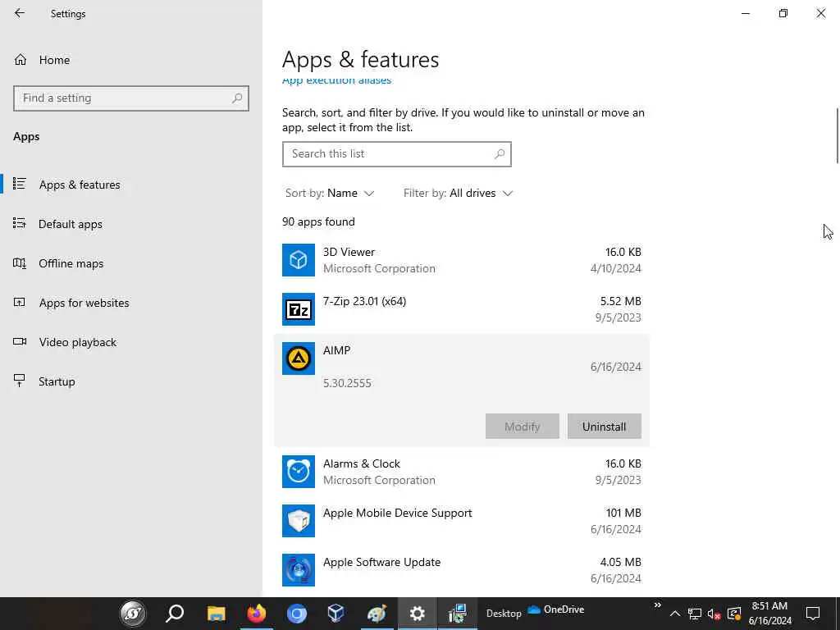Click the OneDrive cloud icon in the taskbar
This screenshot has width=840, height=630.
[534, 609]
